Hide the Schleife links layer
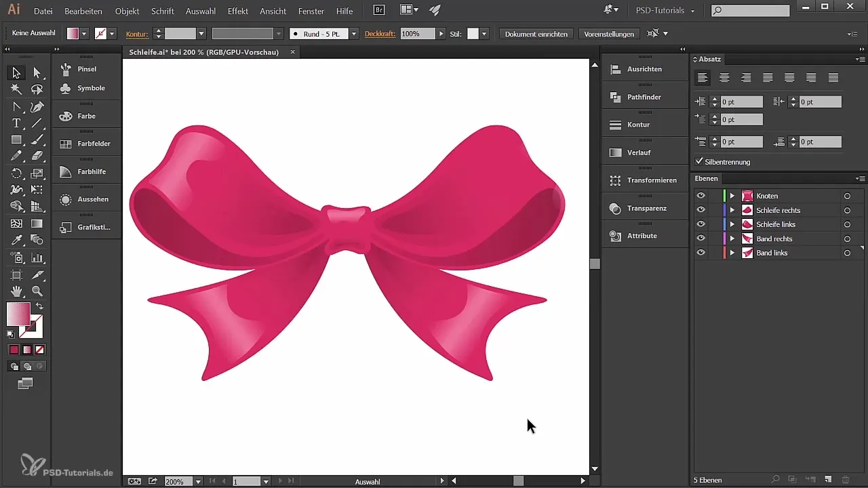868x488 pixels. (x=701, y=224)
